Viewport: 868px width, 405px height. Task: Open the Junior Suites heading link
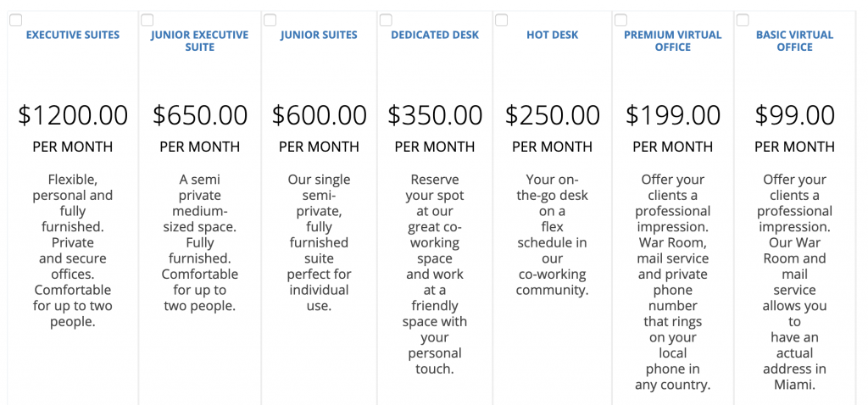(319, 35)
